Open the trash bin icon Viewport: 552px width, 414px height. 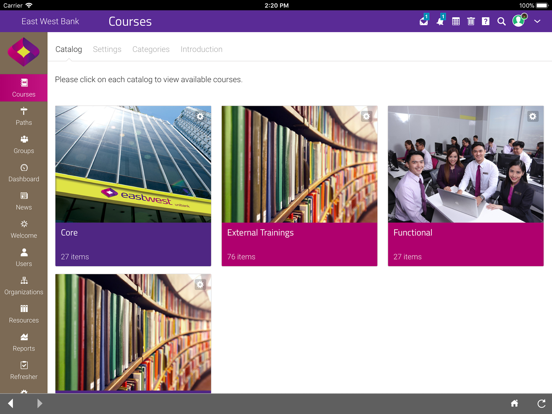coord(471,21)
